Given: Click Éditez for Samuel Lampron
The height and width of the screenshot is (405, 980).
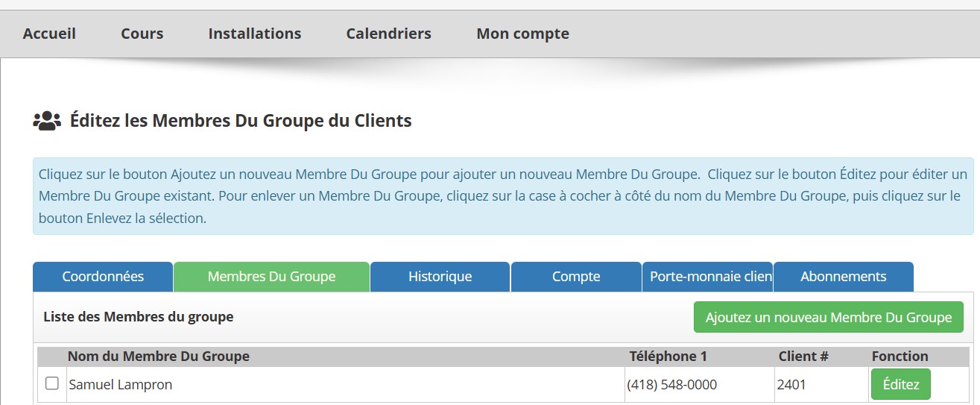Looking at the screenshot, I should coord(900,385).
